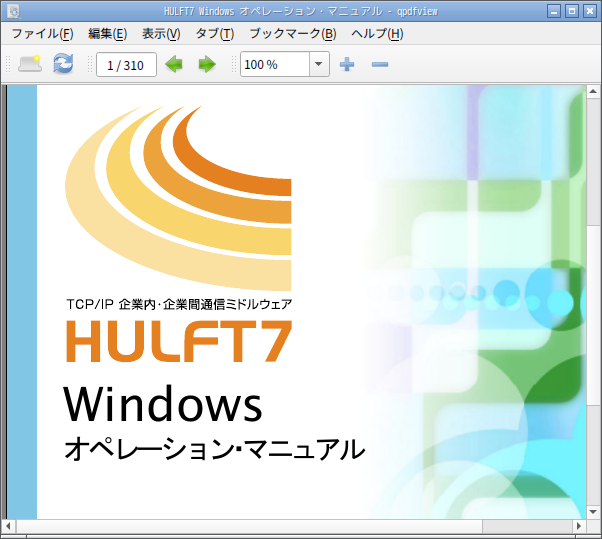Screen dimensions: 602x539
Task: Click the Refresh document icon
Action: [63, 64]
